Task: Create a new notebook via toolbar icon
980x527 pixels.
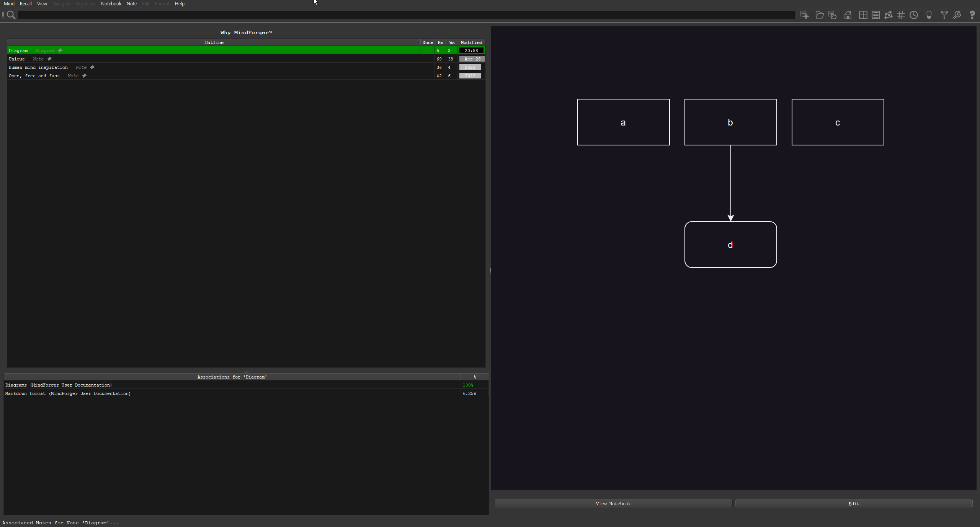Action: pyautogui.click(x=804, y=15)
